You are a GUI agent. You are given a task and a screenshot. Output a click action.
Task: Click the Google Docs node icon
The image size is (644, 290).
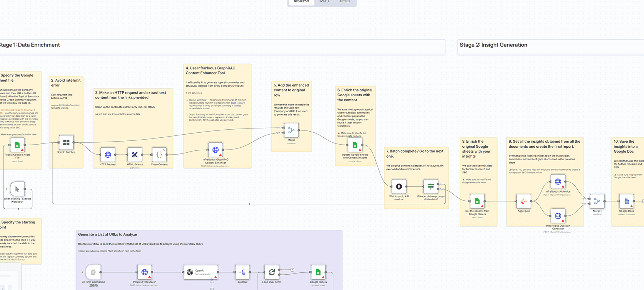[626, 201]
